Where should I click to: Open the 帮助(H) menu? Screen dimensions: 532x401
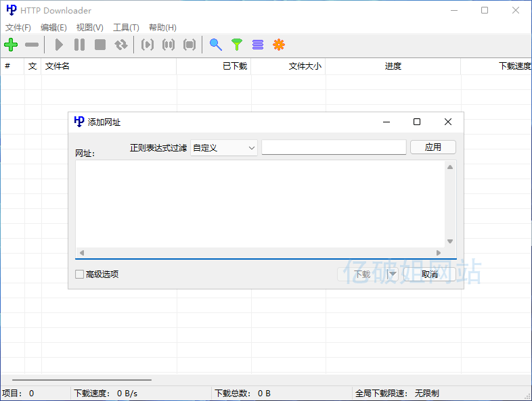tap(162, 28)
